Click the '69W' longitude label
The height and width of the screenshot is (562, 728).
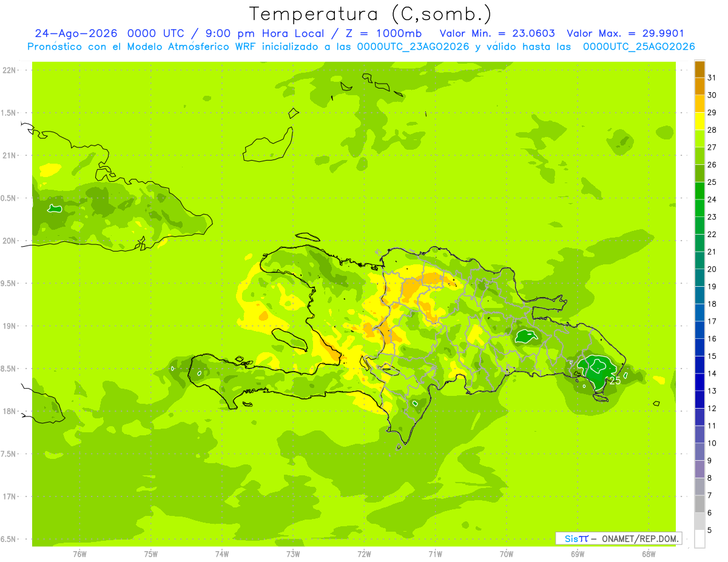point(578,554)
